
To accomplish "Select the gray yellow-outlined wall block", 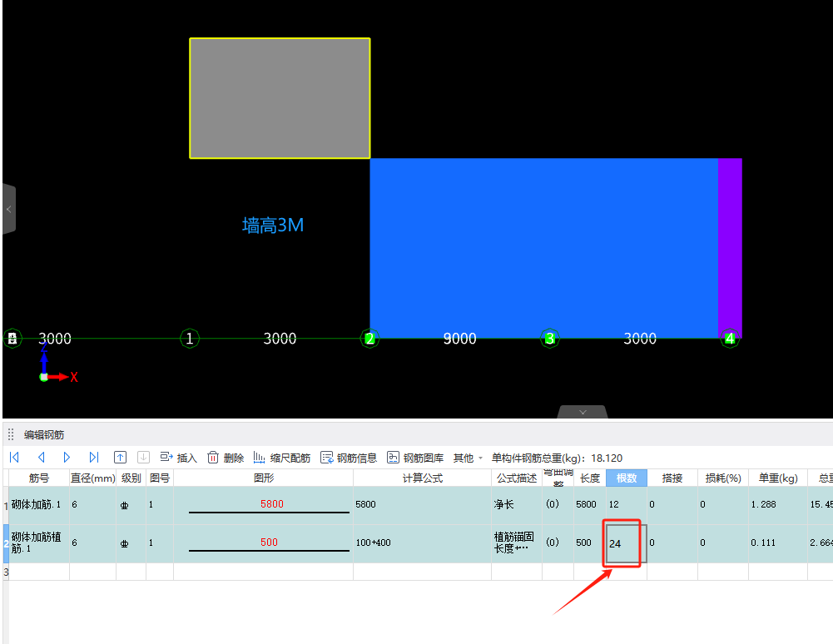I will tap(280, 98).
